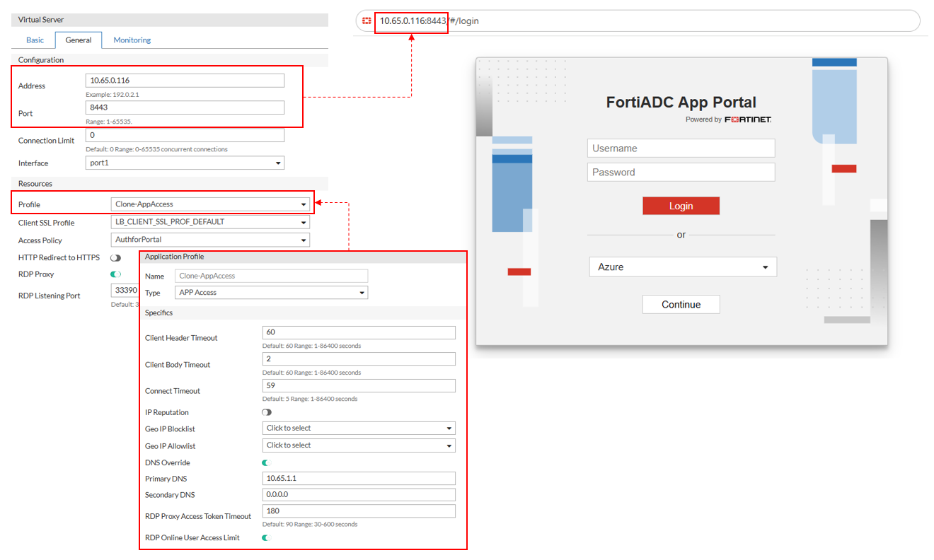The width and height of the screenshot is (934, 560).
Task: Click the red Login button
Action: pyautogui.click(x=681, y=206)
